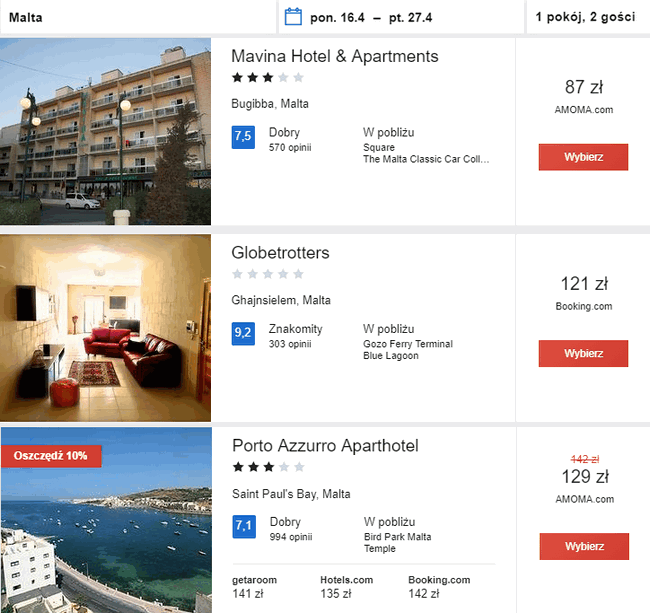This screenshot has height=613, width=650.
Task: Click the 7,1 rating badge for Porto Azzurro
Action: 244,527
